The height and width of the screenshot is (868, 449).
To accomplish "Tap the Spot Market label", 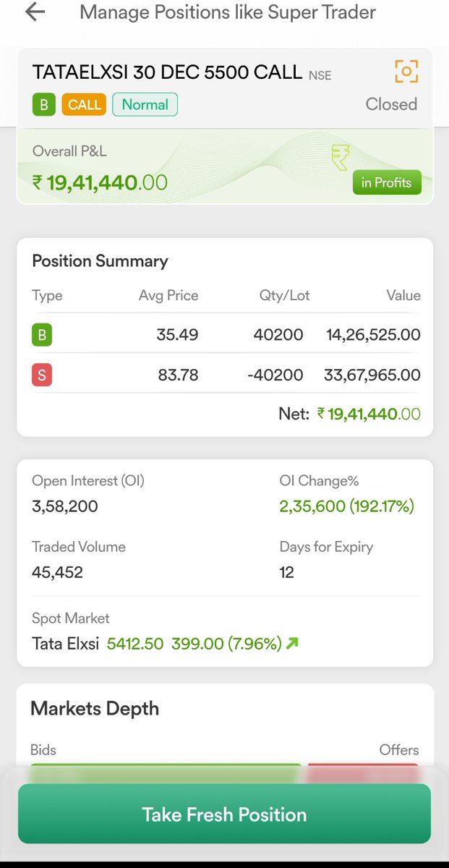I will (71, 618).
